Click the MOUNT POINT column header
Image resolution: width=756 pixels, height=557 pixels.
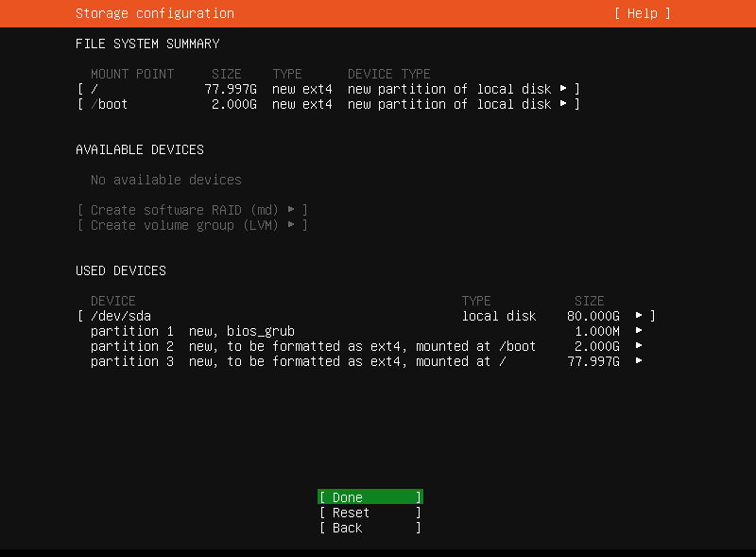pos(132,74)
